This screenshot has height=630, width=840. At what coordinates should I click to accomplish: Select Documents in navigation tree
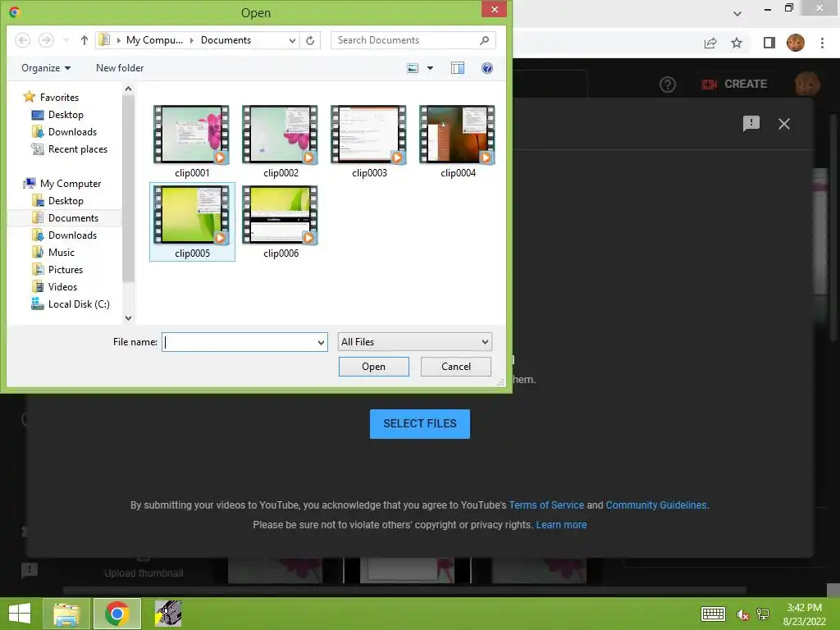point(66,218)
